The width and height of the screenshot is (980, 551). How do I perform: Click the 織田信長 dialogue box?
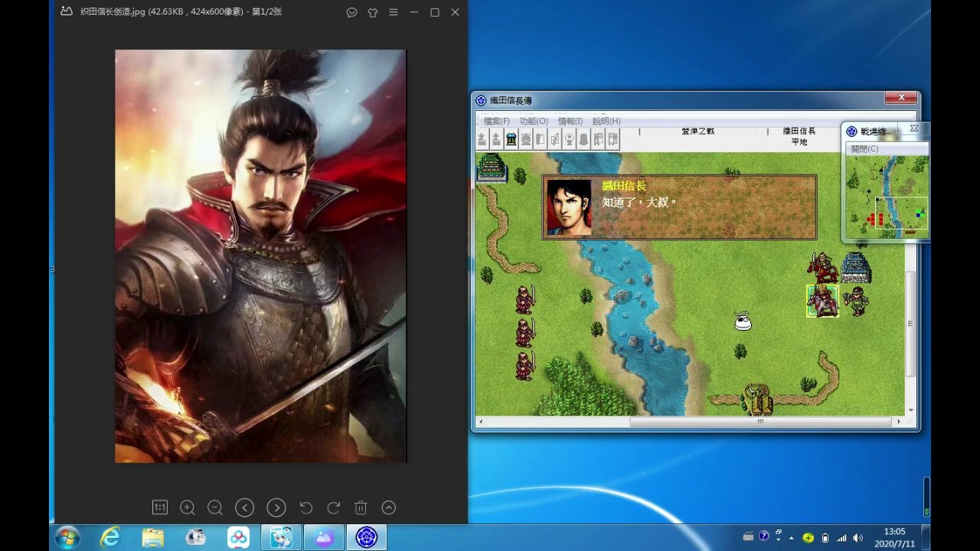[680, 207]
